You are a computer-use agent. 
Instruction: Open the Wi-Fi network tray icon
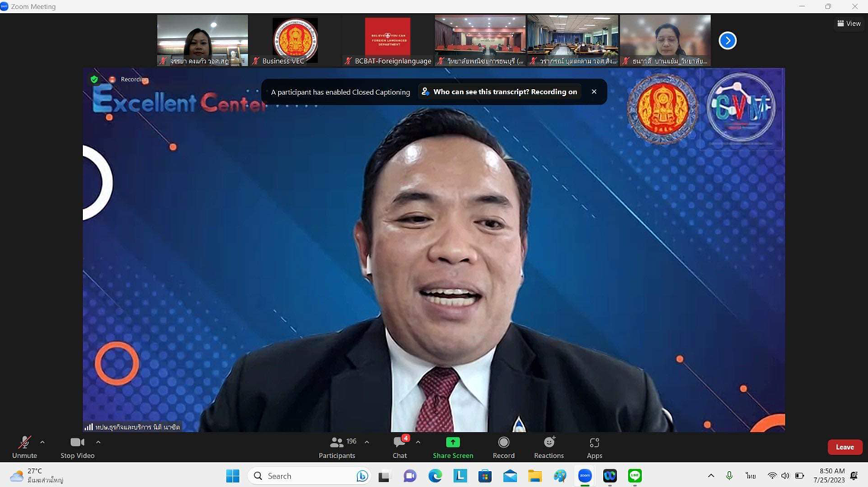click(x=772, y=476)
